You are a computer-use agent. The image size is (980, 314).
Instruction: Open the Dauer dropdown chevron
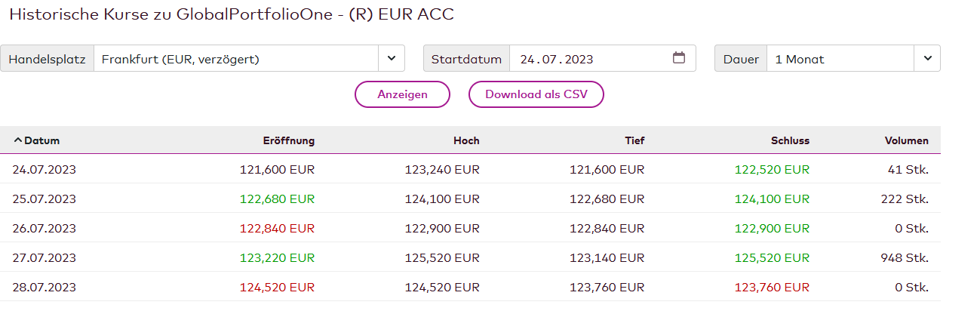coord(927,58)
